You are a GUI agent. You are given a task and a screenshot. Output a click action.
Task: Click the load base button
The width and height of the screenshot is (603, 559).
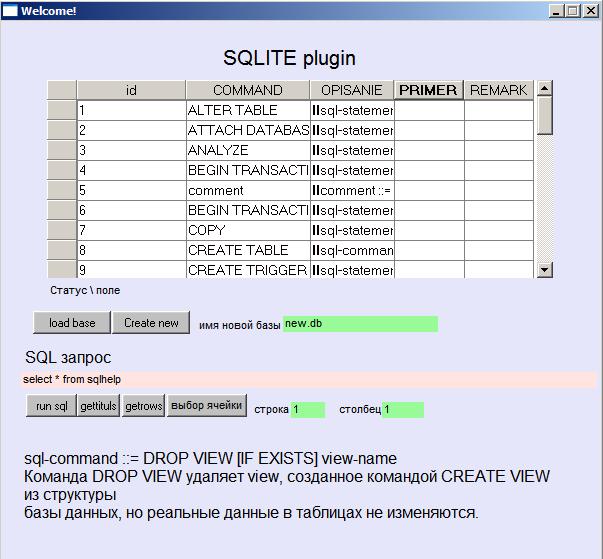click(x=72, y=323)
